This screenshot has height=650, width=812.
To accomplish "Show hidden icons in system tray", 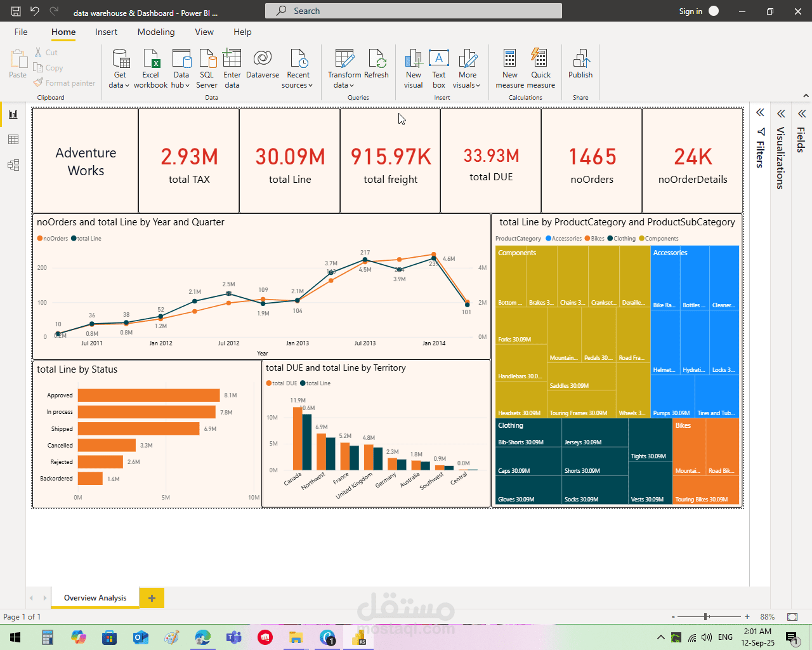I will 660,637.
